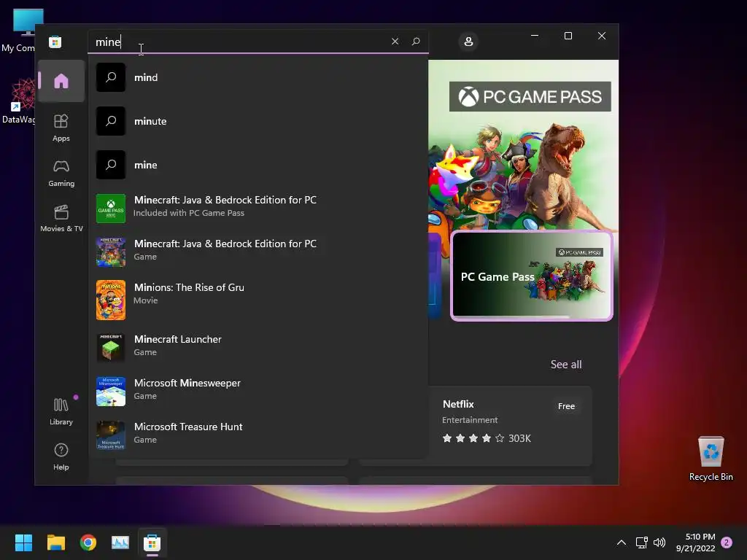Open Google Chrome from the taskbar
747x560 pixels.
pos(88,542)
